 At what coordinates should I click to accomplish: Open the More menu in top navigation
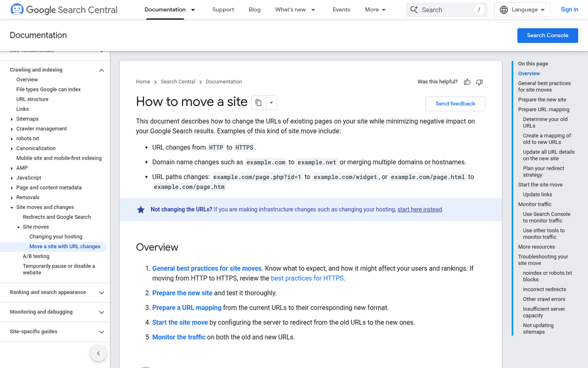coord(375,10)
